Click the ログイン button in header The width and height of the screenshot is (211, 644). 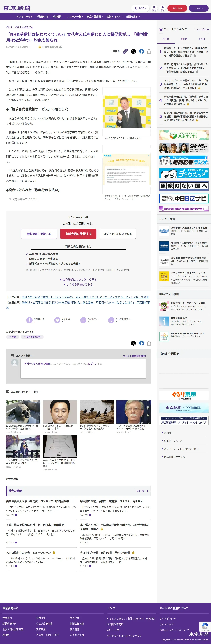click(x=199, y=8)
